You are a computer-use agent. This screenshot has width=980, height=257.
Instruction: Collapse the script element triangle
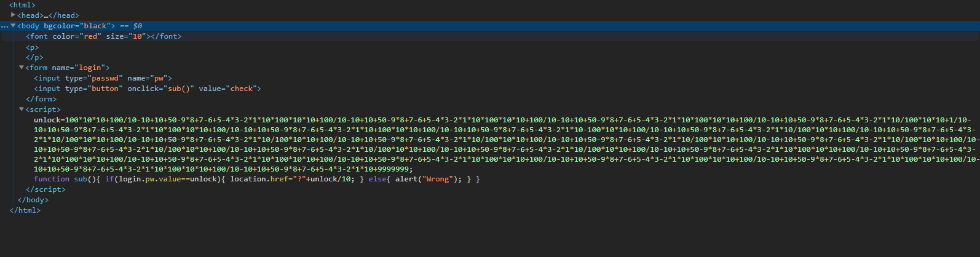click(x=22, y=109)
